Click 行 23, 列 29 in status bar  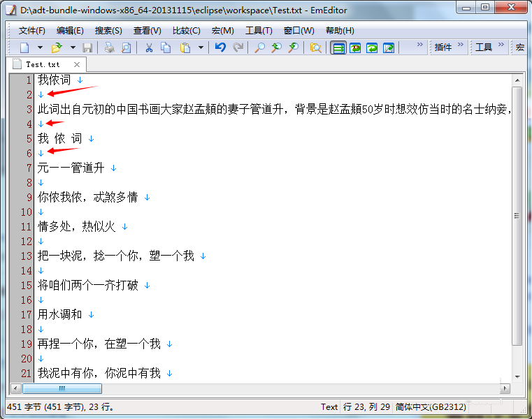click(367, 407)
